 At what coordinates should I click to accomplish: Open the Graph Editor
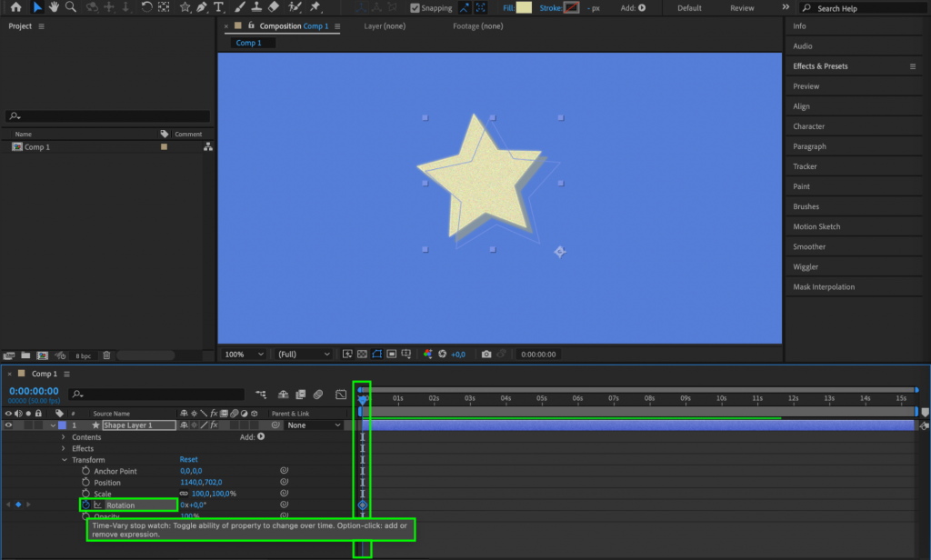341,395
